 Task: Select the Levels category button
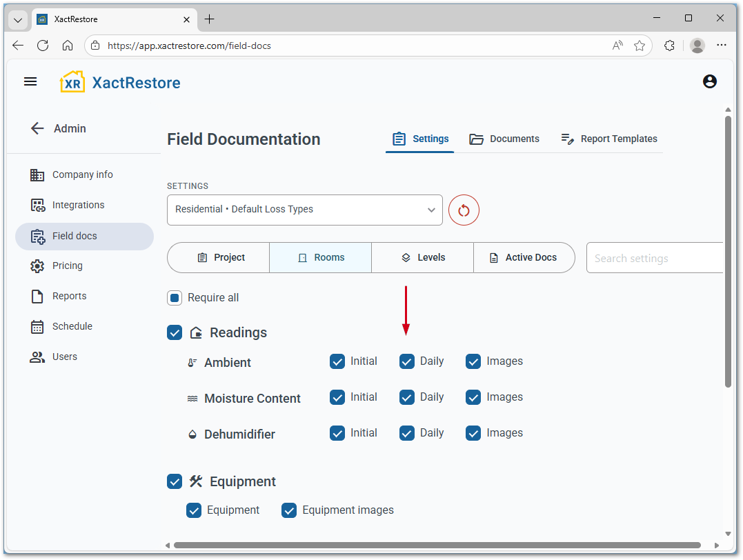pyautogui.click(x=422, y=257)
